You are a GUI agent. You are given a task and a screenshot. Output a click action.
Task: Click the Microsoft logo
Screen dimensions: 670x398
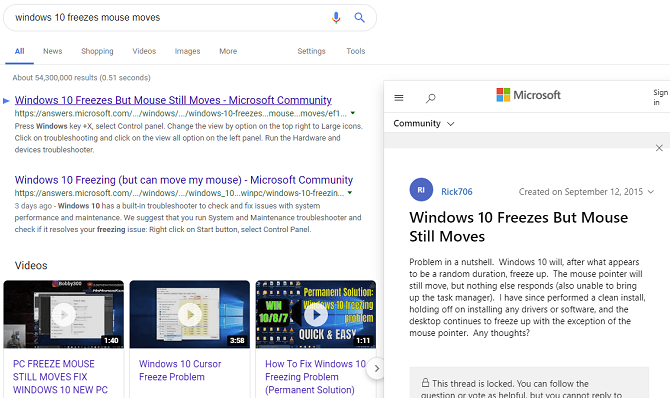pyautogui.click(x=528, y=95)
